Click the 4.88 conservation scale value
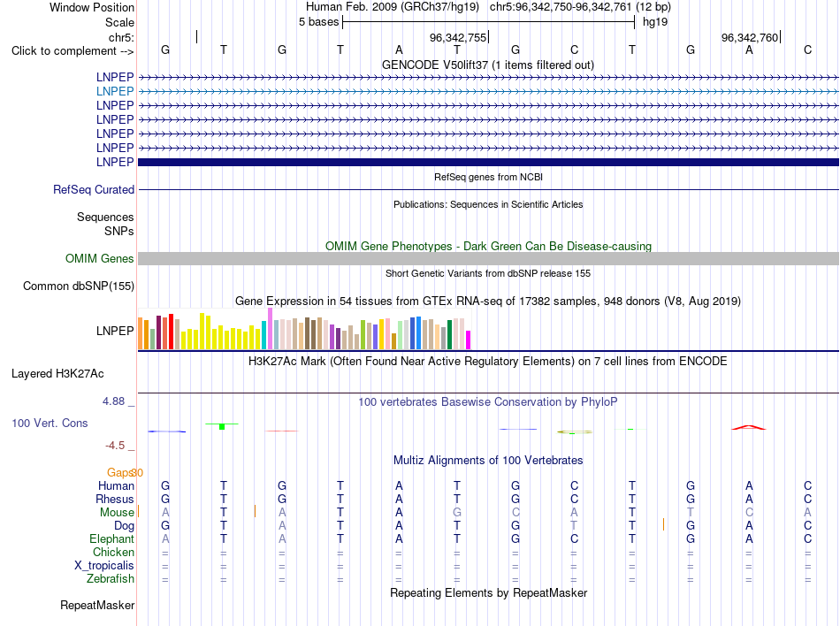The height and width of the screenshot is (626, 840). pos(113,401)
